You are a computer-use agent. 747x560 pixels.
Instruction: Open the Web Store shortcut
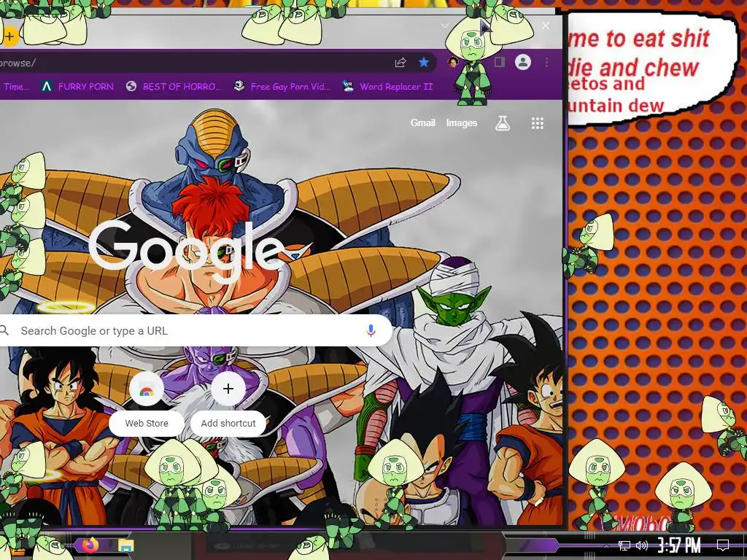click(147, 402)
